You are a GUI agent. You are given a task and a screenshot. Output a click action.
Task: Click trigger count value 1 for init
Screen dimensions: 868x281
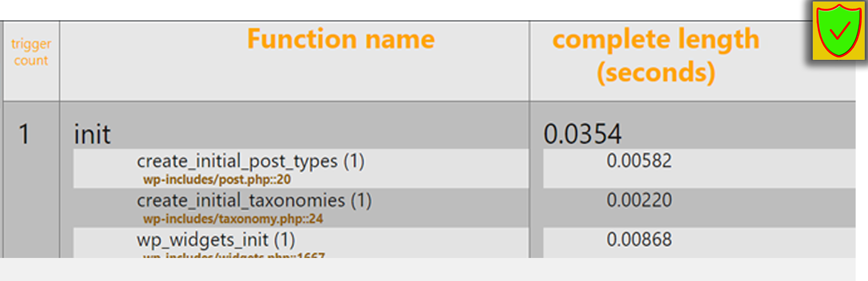(24, 134)
